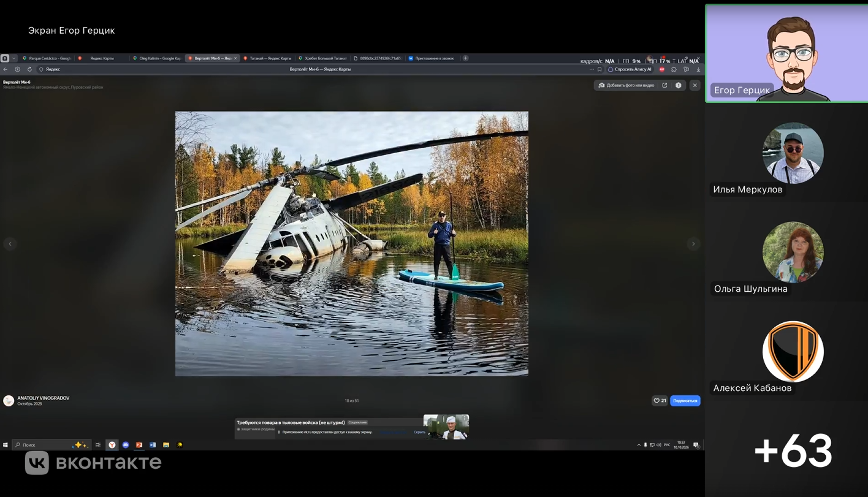Switch to the "Таганай — Яндекс Карты" tab

point(267,58)
